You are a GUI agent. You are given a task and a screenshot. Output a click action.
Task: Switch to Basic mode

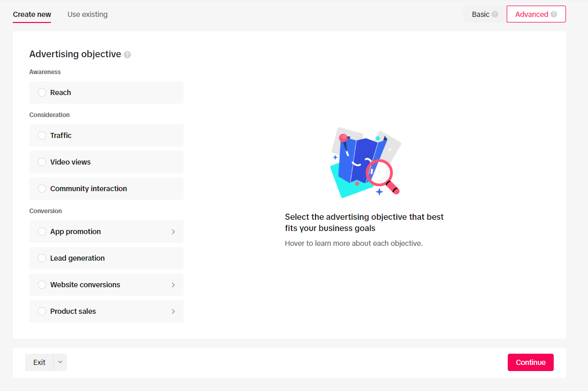[x=480, y=14]
